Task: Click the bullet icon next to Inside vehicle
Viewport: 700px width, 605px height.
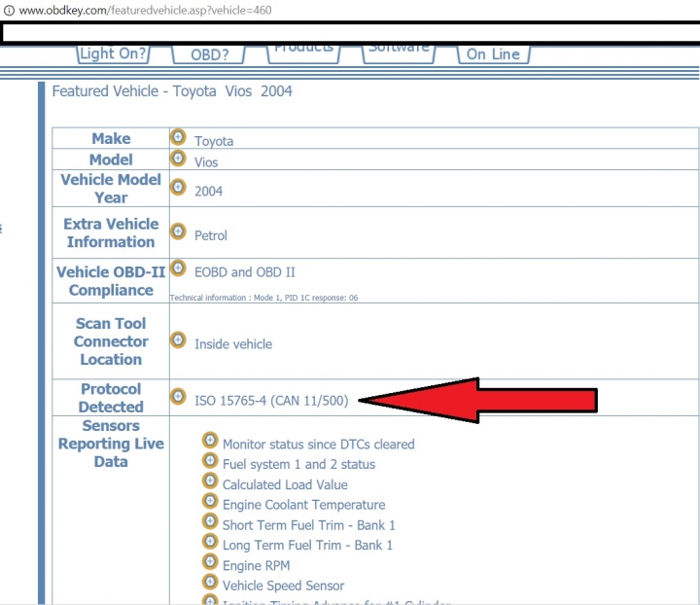Action: (x=178, y=339)
